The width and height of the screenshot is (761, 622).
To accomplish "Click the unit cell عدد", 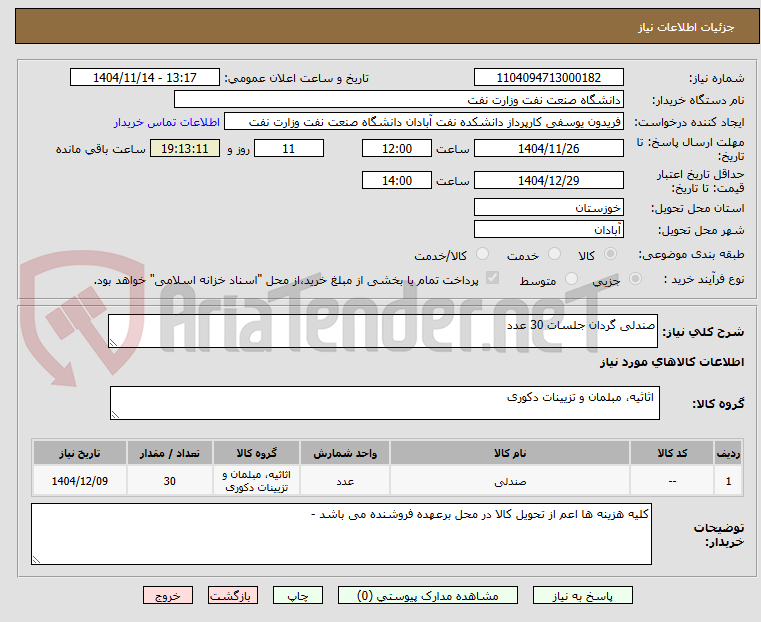I will click(345, 481).
